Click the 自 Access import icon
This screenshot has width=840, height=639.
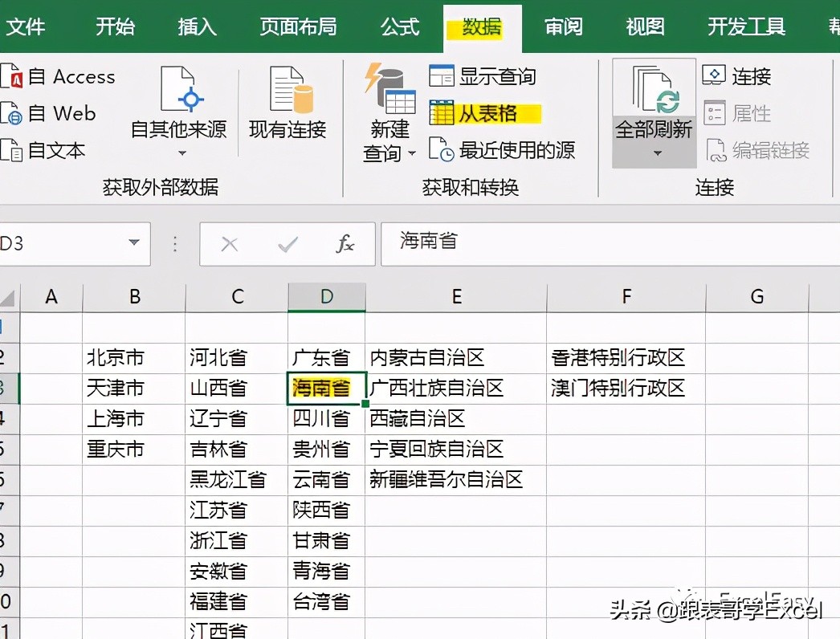tap(10, 76)
